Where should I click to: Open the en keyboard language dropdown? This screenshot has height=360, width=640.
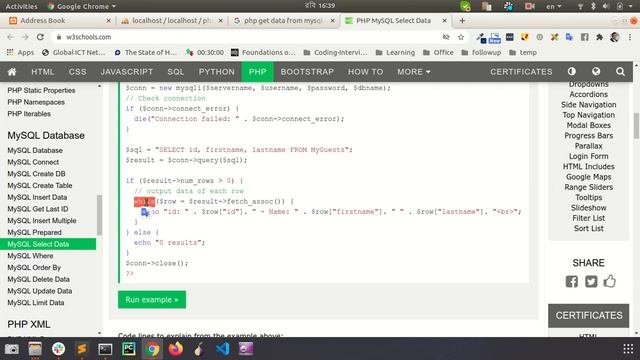coord(553,6)
